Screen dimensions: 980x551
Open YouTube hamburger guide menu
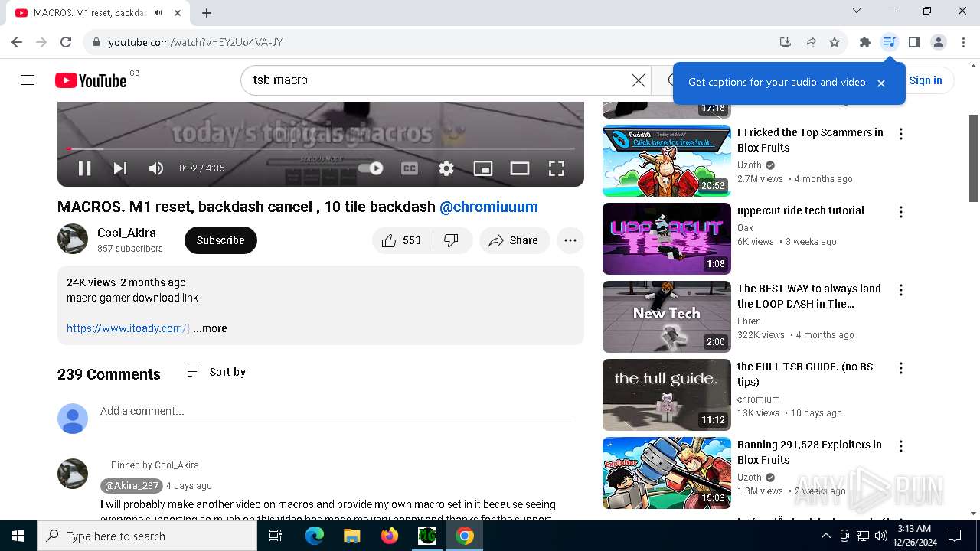[28, 80]
